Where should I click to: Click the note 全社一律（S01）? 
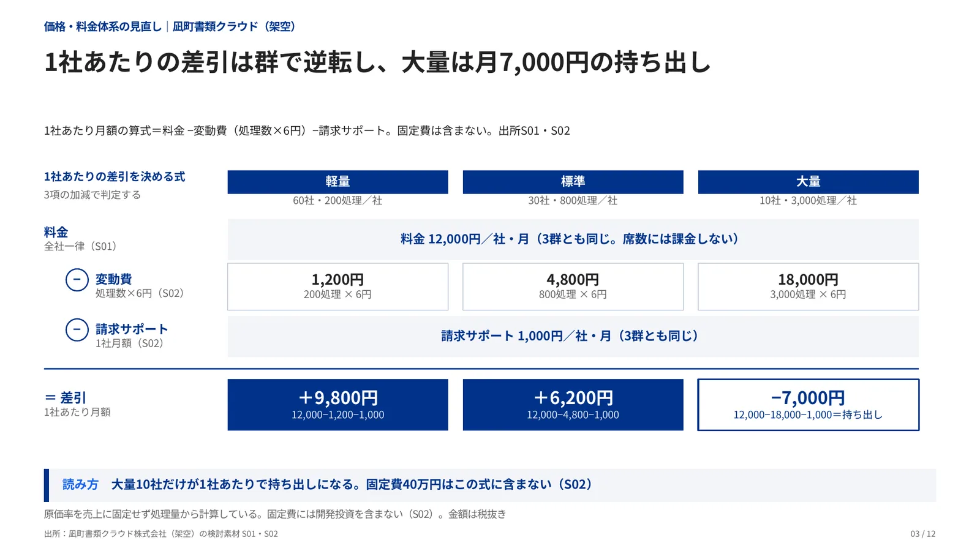(80, 247)
